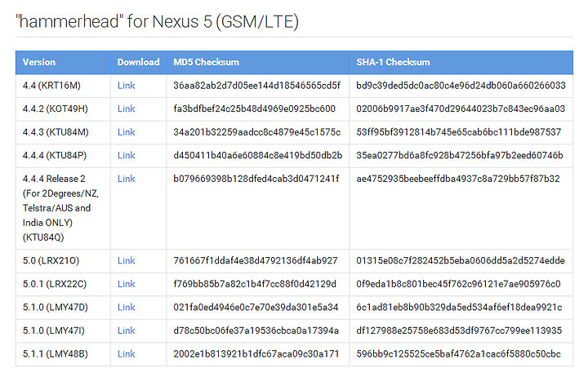Click MD5 value f769bb85b7a82c1b4f7cc88f0d42129d
Viewport: 588px width, 377px height.
[255, 284]
